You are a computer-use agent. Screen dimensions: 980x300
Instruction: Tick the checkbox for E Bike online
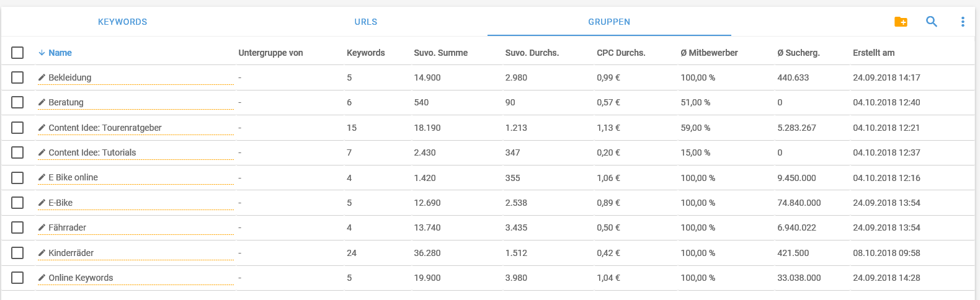tap(17, 177)
